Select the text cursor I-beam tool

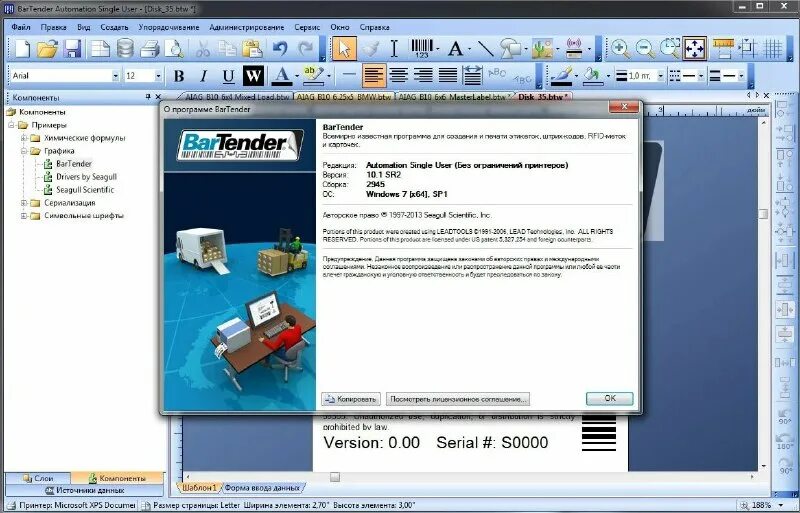pyautogui.click(x=394, y=49)
